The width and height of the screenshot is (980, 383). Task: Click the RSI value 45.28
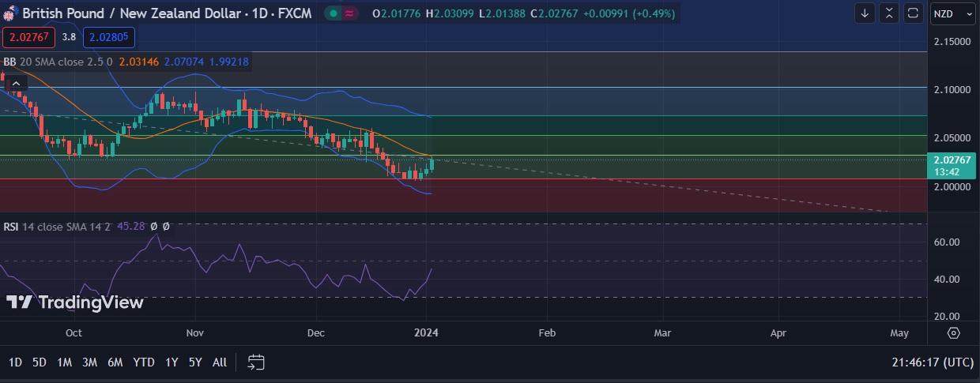130,226
